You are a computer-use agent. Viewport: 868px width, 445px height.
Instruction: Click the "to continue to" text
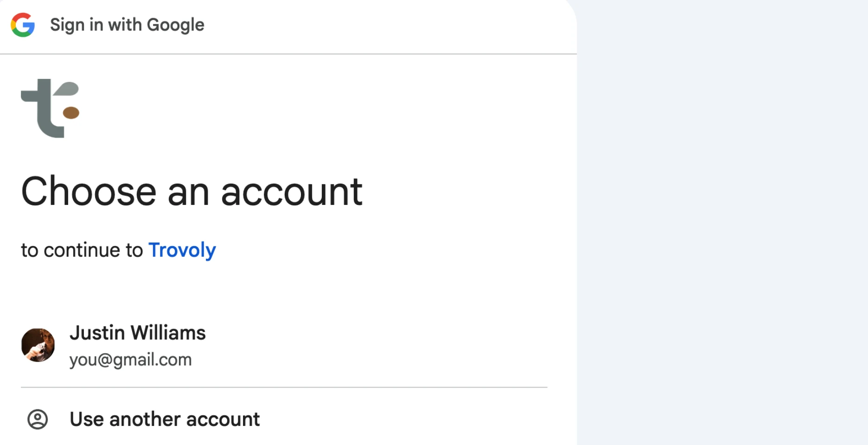82,250
